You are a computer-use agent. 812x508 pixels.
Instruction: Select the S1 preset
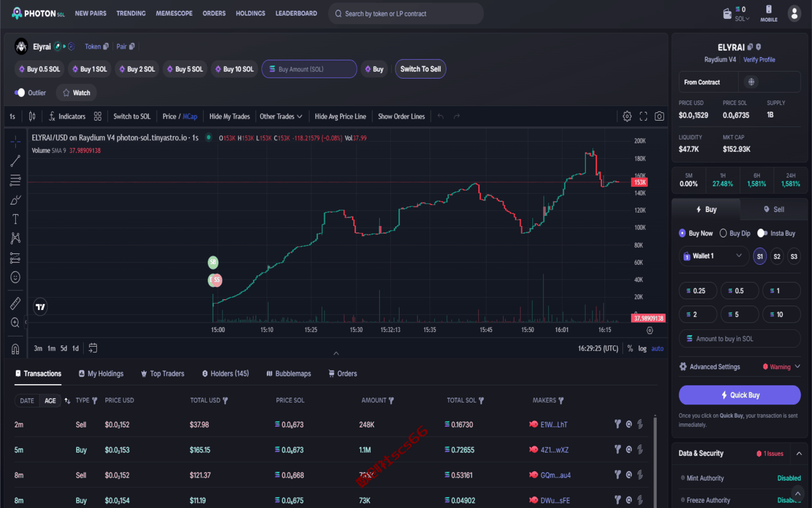click(759, 257)
